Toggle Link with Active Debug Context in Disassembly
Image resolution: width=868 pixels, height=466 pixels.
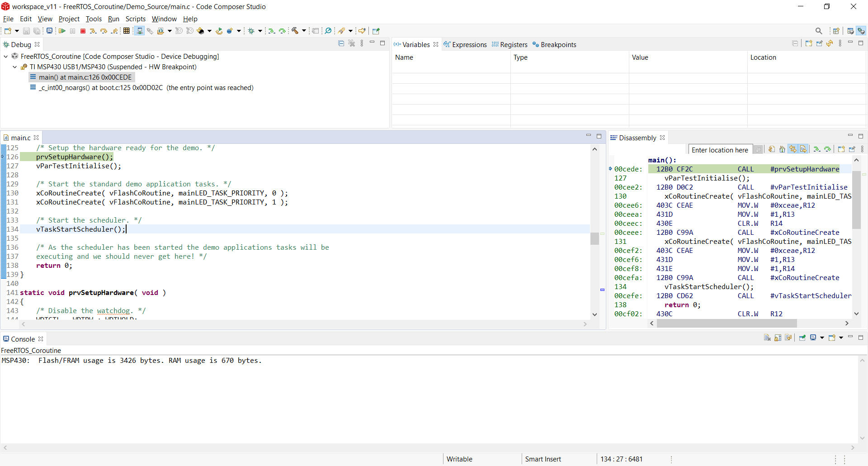(793, 149)
